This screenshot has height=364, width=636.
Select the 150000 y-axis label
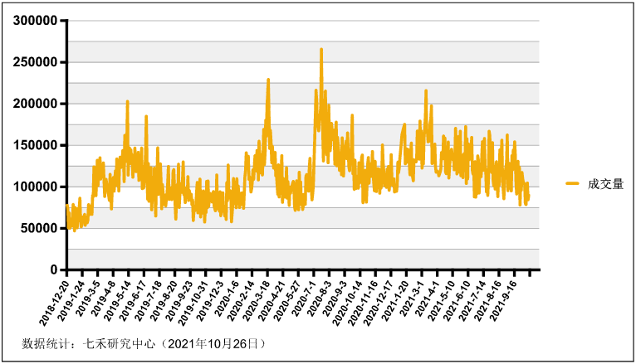coord(36,145)
